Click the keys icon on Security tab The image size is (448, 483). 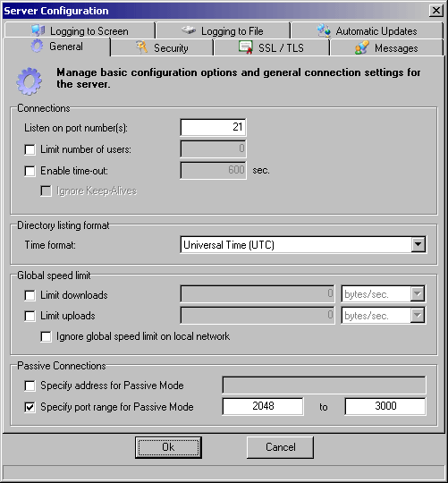pos(141,47)
